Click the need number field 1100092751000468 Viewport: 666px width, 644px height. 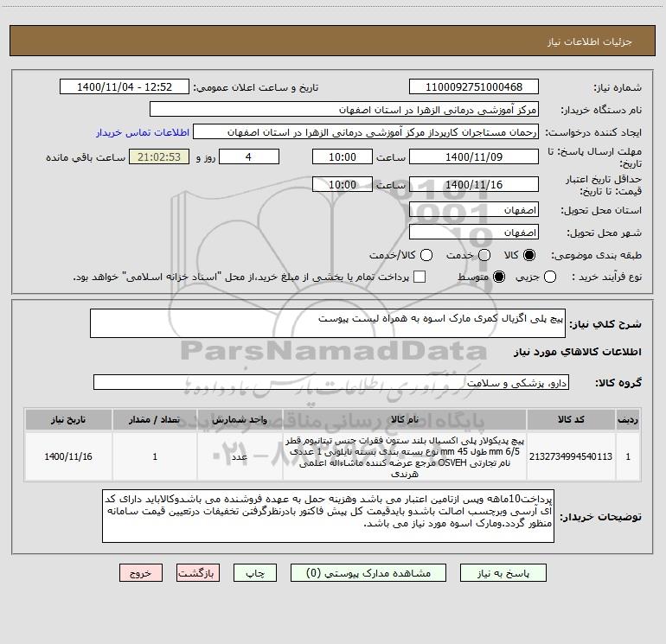[x=474, y=87]
